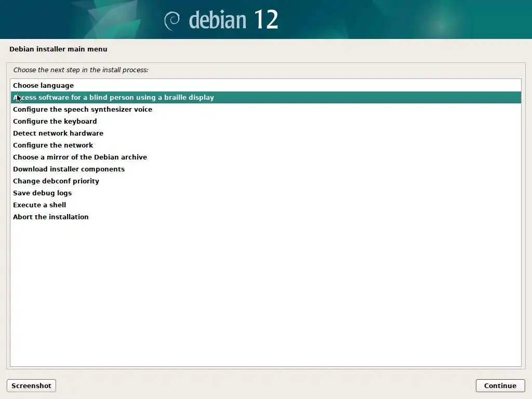Select Abort the installation entry

tap(265, 217)
